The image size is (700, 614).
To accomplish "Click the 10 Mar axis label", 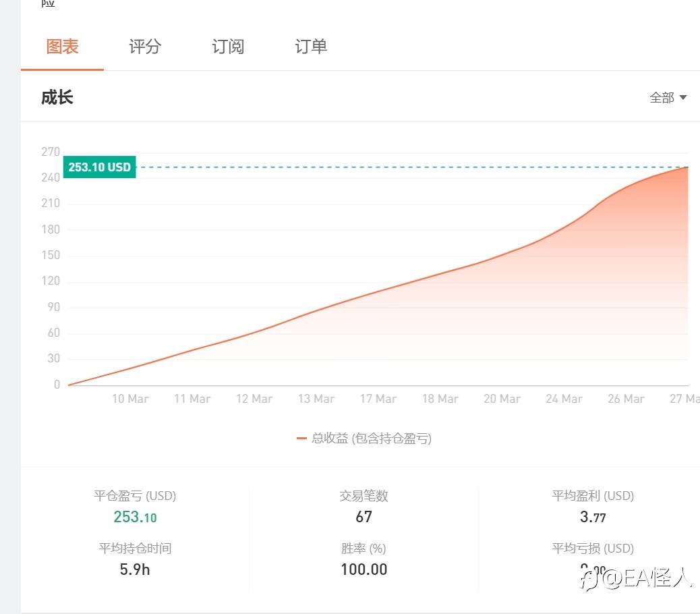I will point(130,398).
